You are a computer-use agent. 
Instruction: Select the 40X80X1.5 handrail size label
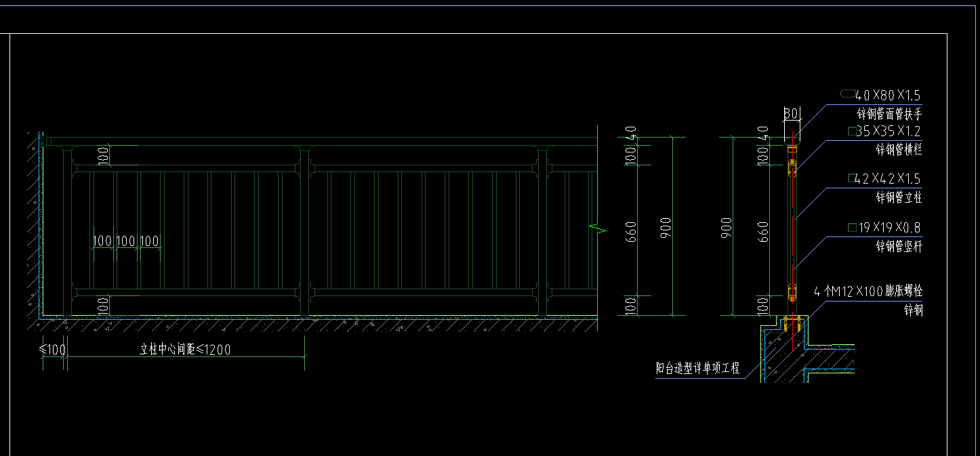tap(888, 95)
